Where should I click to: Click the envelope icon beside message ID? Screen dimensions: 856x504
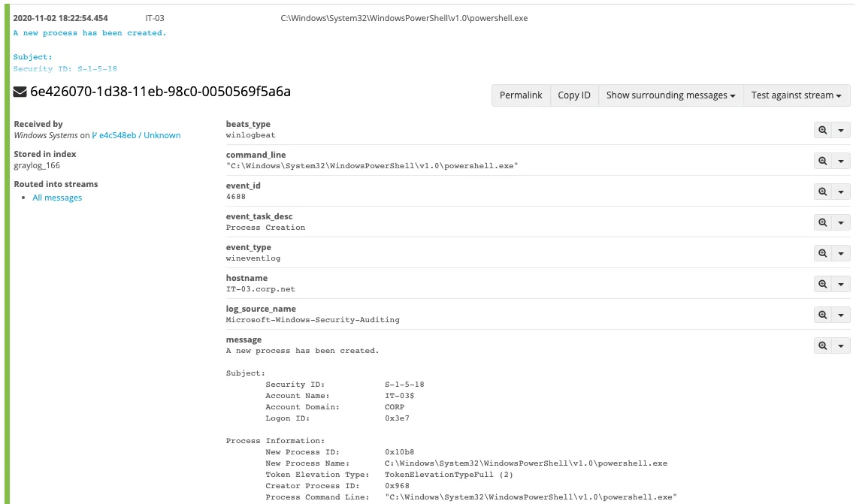20,92
